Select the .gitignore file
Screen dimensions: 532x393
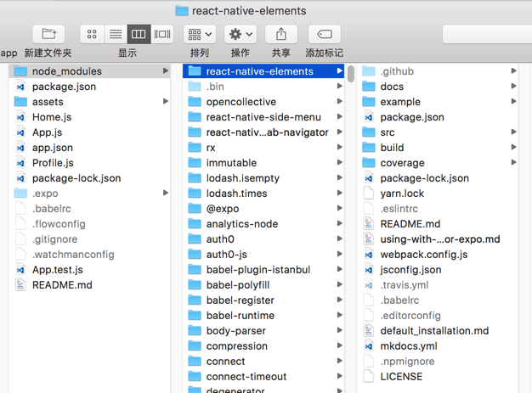pos(89,239)
